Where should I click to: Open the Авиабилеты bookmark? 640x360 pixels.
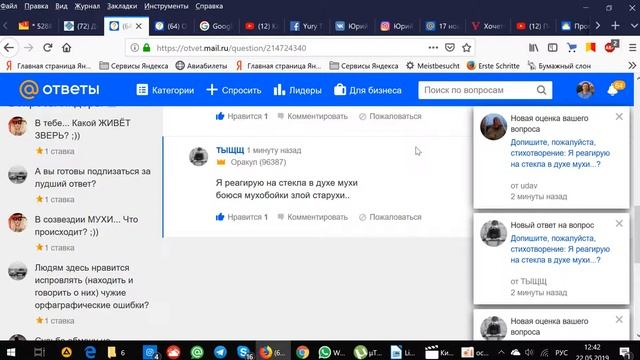pyautogui.click(x=201, y=66)
